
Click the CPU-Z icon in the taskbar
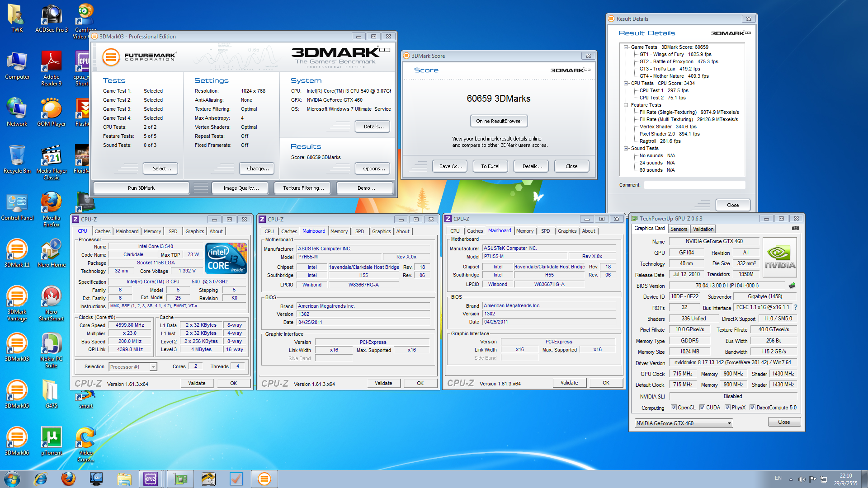tap(151, 479)
